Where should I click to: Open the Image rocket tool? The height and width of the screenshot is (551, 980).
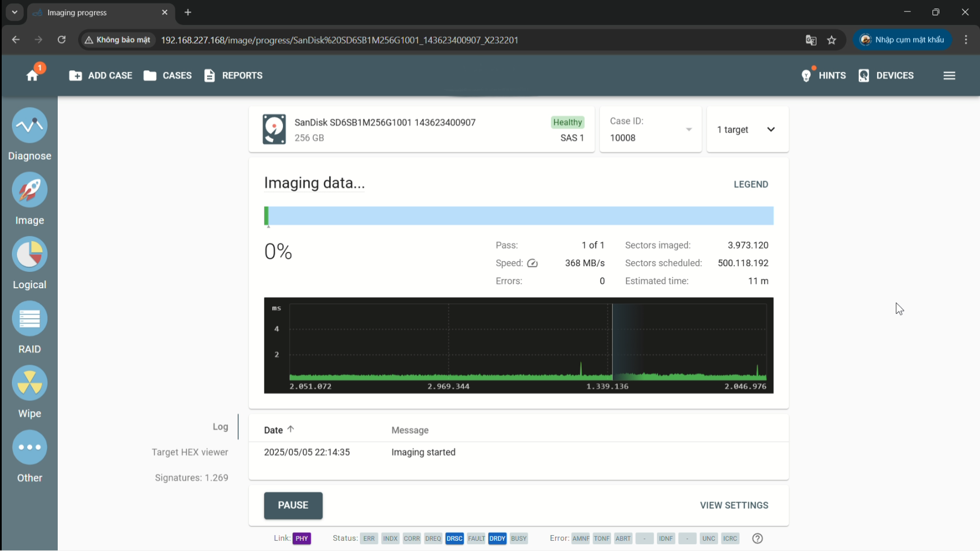coord(29,198)
